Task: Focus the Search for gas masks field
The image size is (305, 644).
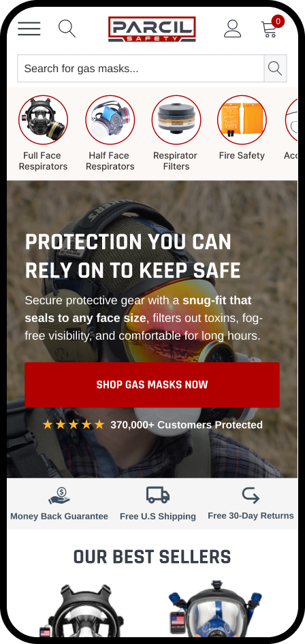Action: tap(141, 69)
